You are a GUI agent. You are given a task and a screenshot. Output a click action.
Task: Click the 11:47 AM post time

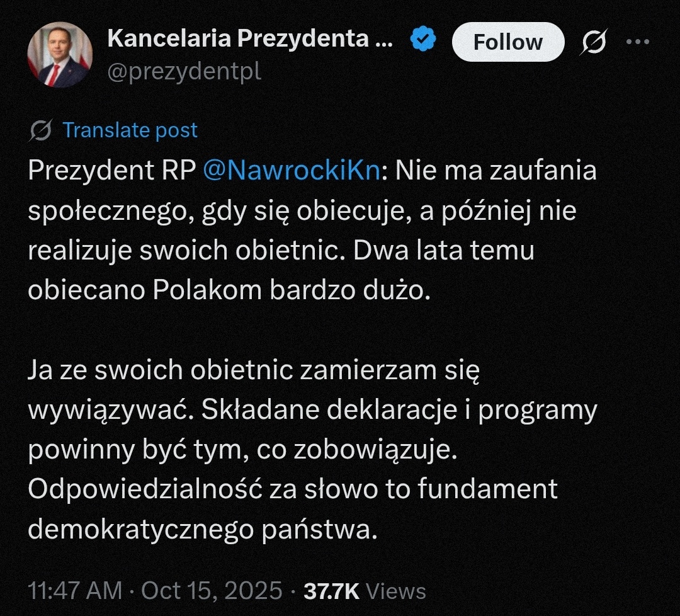click(x=75, y=591)
